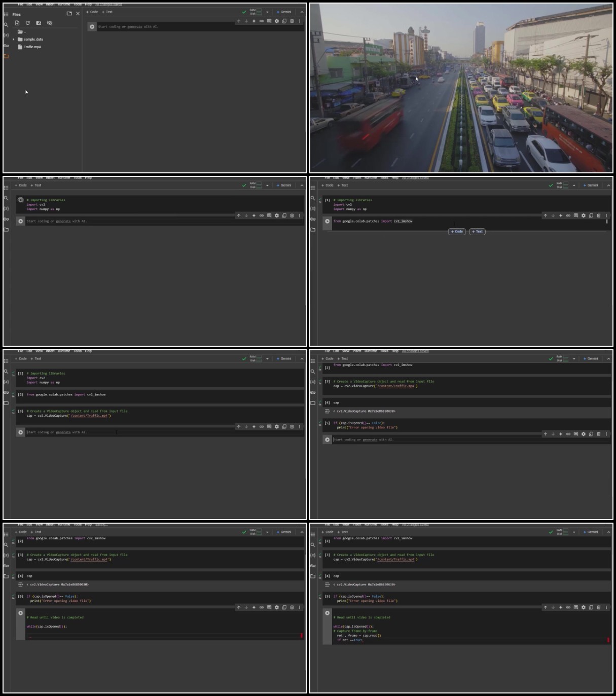Move cell up arrow in Files-panel screenshot
This screenshot has height=696, width=616.
click(239, 21)
